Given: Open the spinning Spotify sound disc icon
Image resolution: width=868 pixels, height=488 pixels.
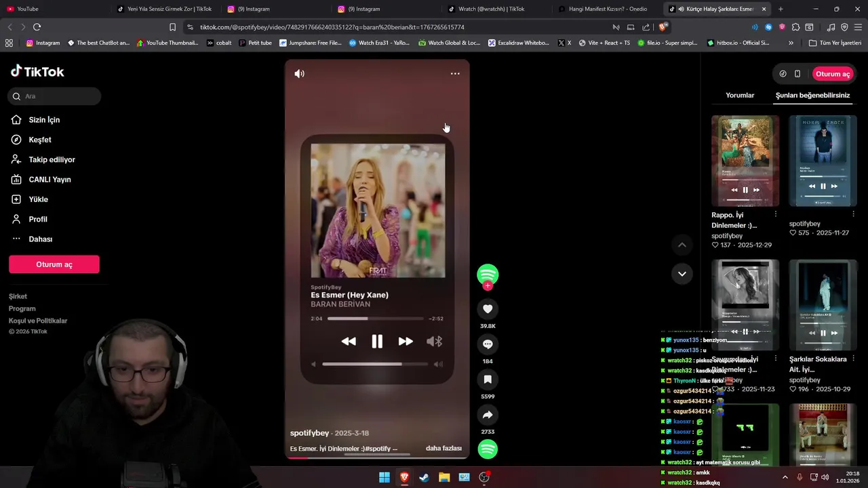Looking at the screenshot, I should (488, 449).
